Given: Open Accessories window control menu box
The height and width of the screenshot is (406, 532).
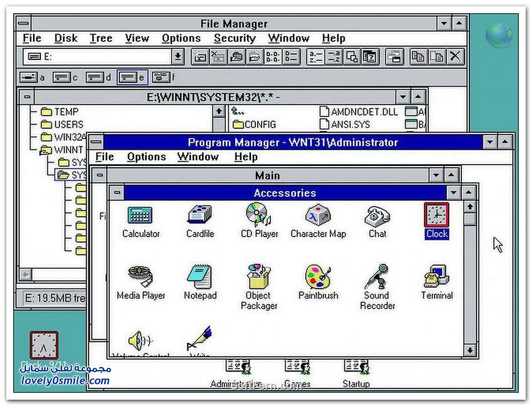Looking at the screenshot, I should point(117,192).
